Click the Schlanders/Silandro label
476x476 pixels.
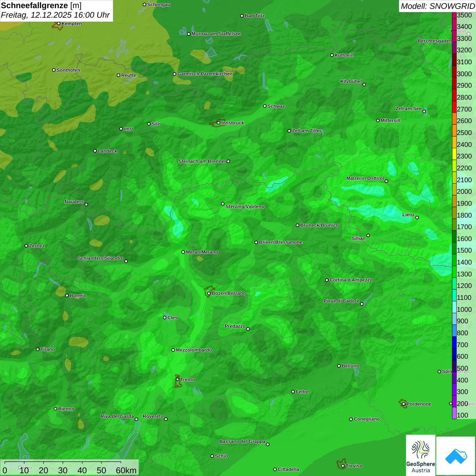coord(101,258)
